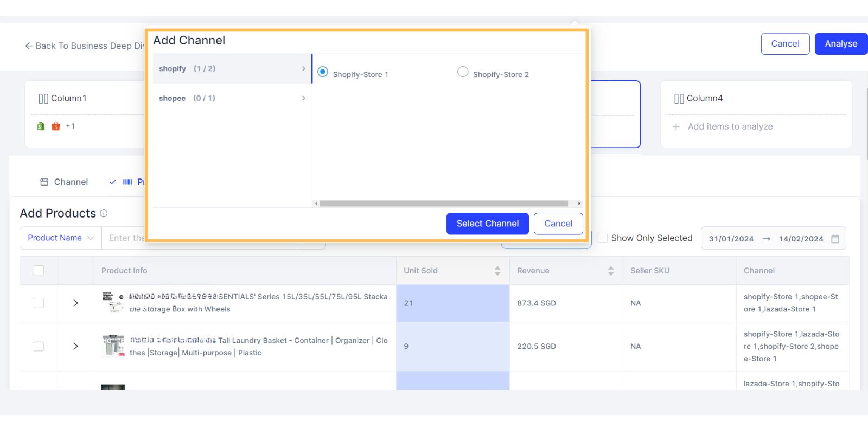
Task: Switch to the Channel tab
Action: point(64,182)
